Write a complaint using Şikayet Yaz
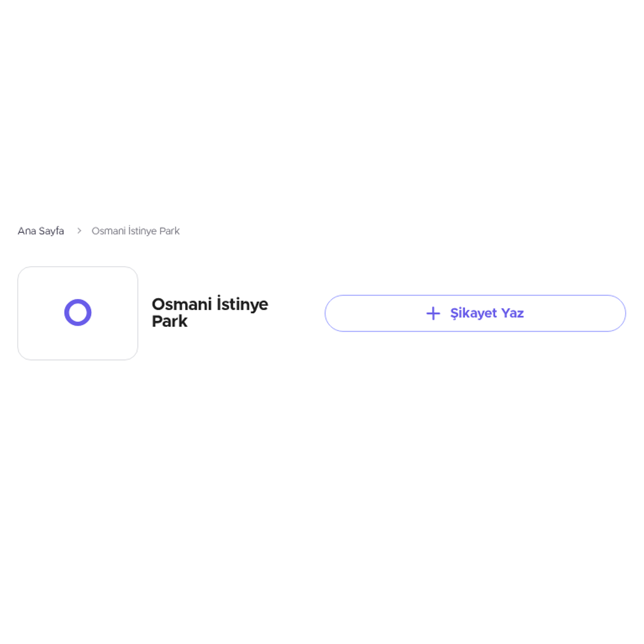This screenshot has height=644, width=644. tap(475, 313)
